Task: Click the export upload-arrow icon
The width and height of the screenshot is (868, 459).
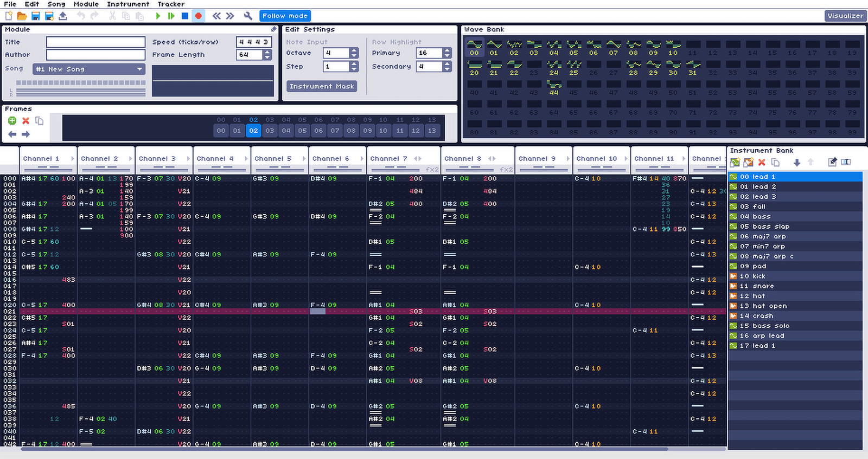Action: (63, 16)
